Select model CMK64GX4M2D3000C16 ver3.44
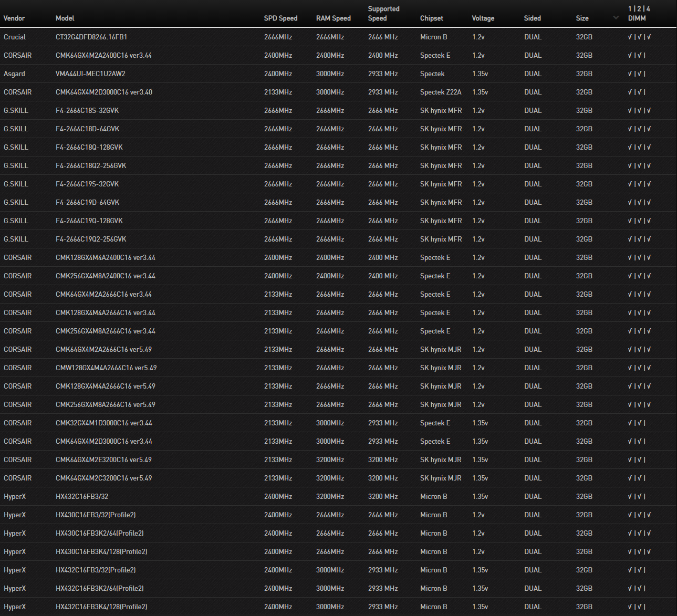The image size is (677, 616). [x=104, y=442]
